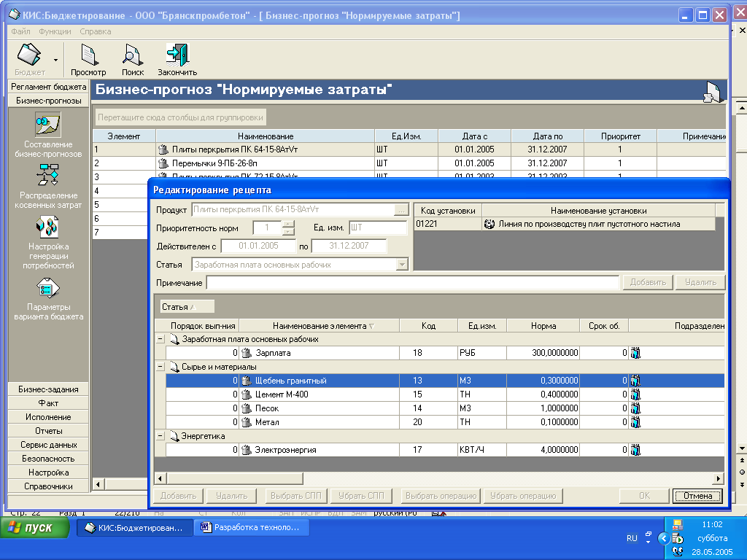Collapse the Заработная плата основных рабочих group
The image size is (747, 560).
coord(160,339)
